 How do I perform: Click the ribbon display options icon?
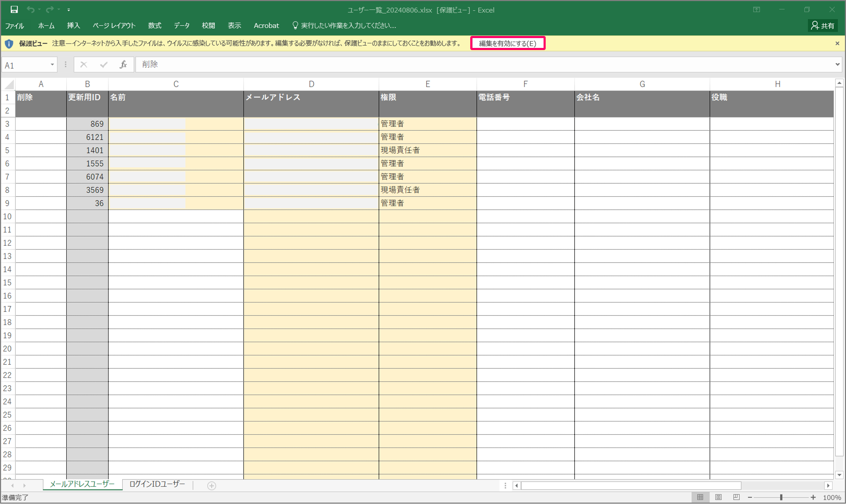[756, 10]
